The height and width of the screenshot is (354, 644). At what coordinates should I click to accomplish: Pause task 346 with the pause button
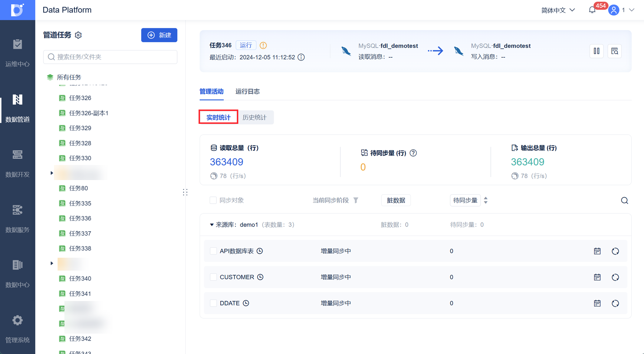tap(596, 51)
